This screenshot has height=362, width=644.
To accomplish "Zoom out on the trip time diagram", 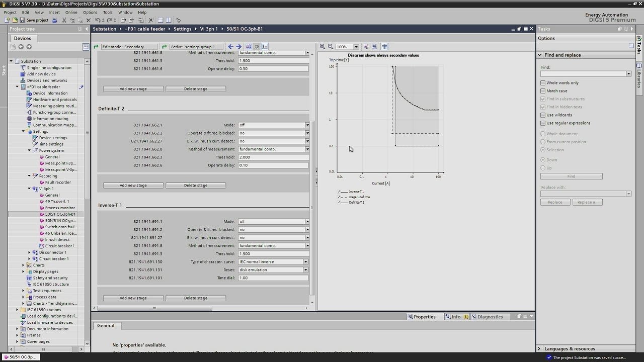I will 331,47.
